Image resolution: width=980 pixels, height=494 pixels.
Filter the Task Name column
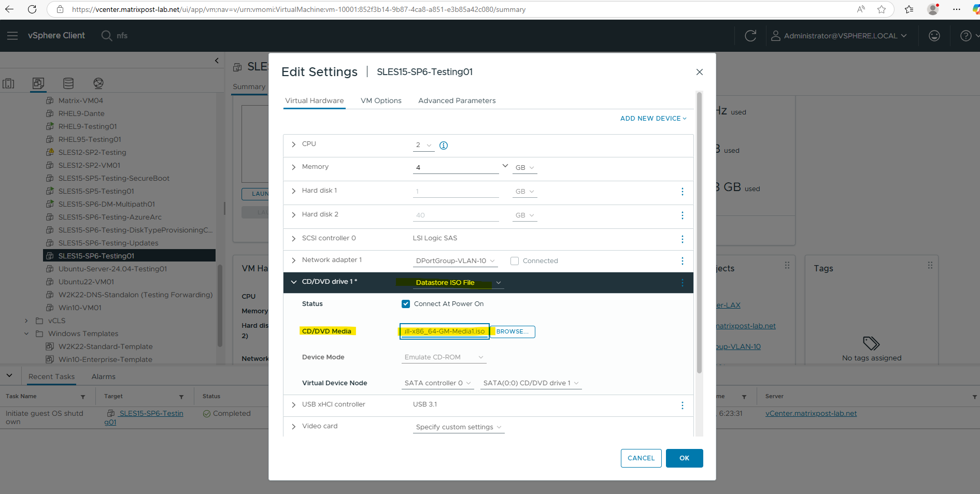pyautogui.click(x=83, y=397)
